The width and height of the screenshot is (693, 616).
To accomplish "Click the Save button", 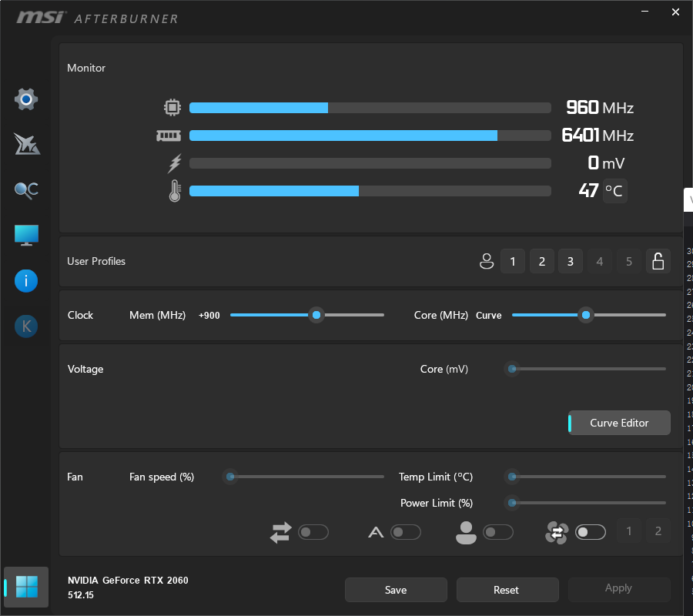I will 396,590.
